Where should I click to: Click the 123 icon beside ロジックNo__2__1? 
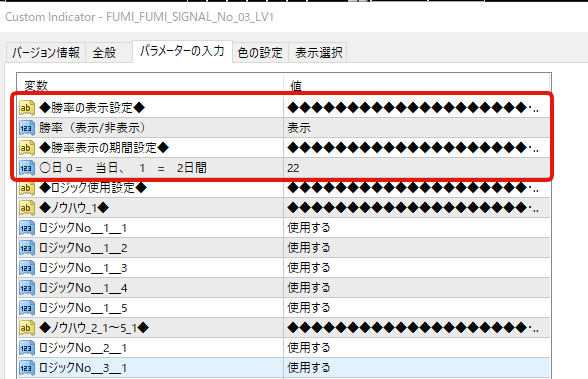(27, 348)
